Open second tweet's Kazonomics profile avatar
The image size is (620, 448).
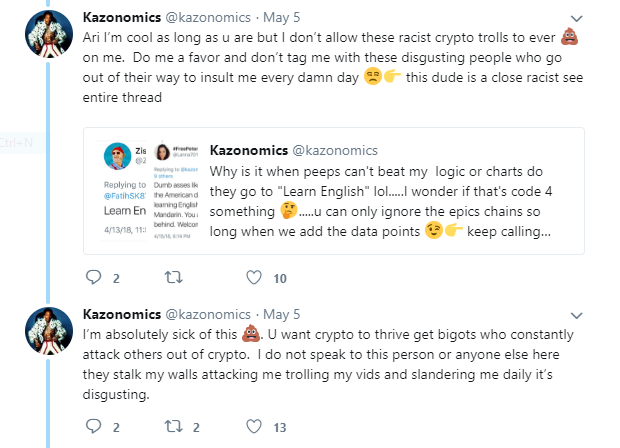coord(46,333)
